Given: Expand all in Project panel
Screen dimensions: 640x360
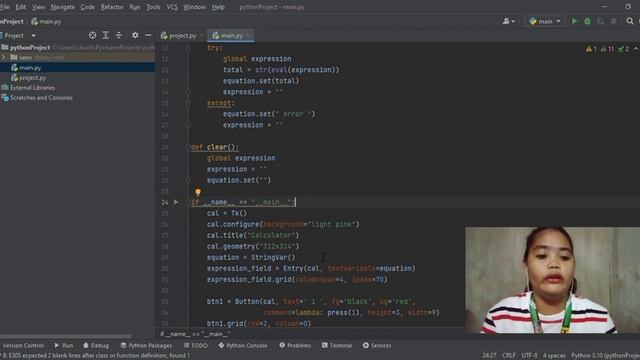Looking at the screenshot, I should point(106,36).
